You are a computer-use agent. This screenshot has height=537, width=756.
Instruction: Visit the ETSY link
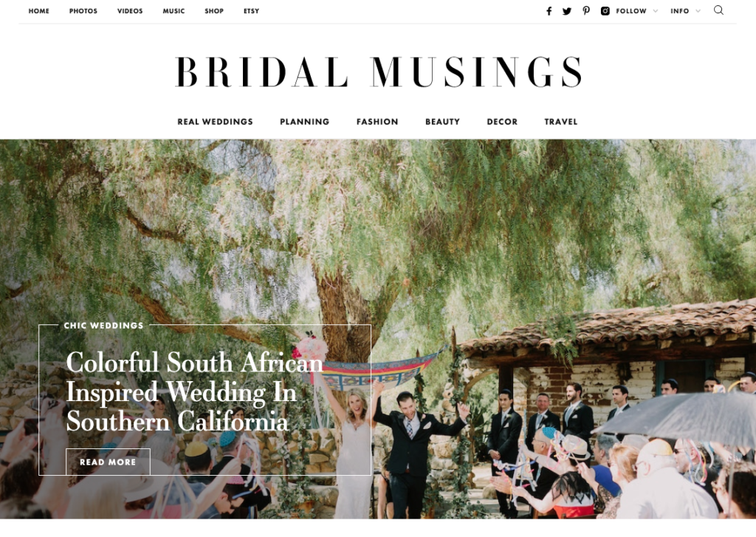click(x=251, y=11)
